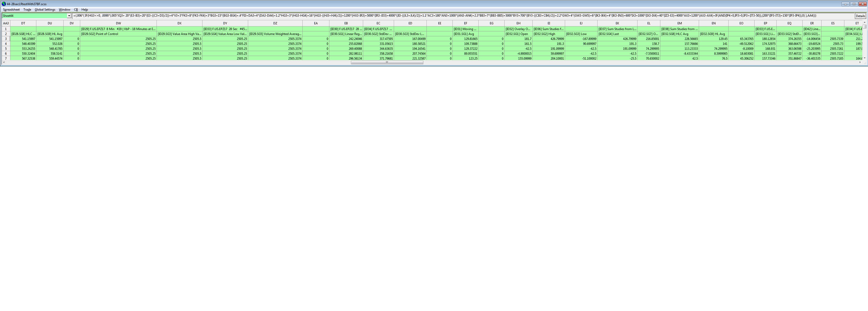Click the vertical scrollbar up arrow
The image size is (868, 311).
[865, 23]
